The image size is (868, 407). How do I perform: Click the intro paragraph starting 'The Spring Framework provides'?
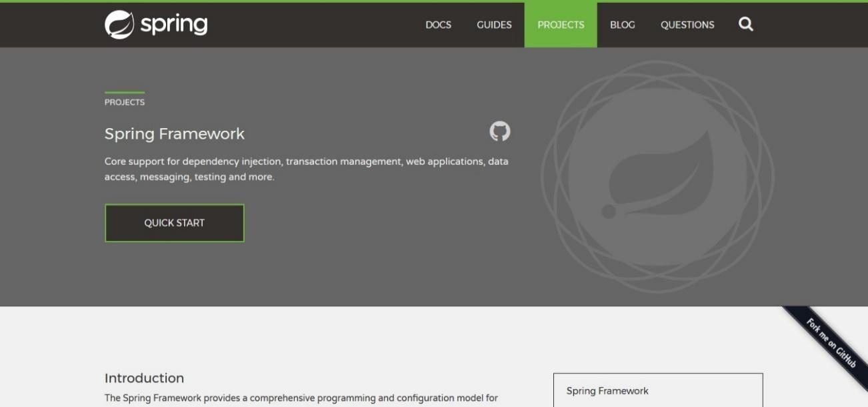click(x=301, y=398)
